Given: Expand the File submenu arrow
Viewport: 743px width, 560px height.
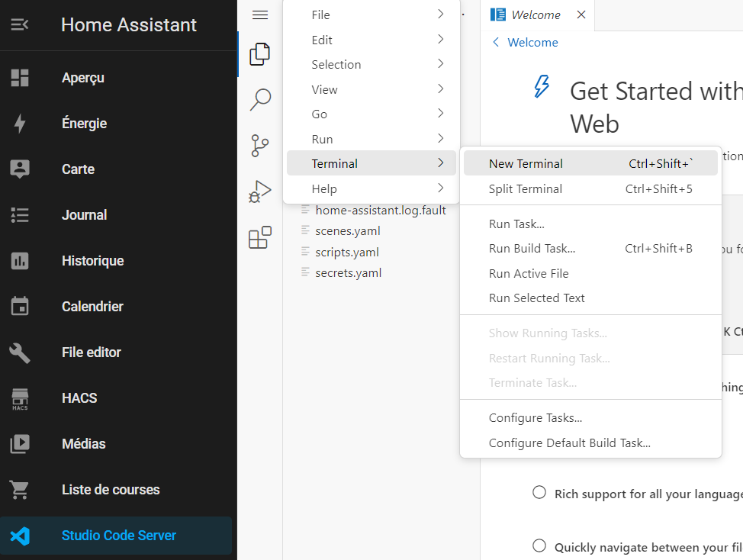Looking at the screenshot, I should [x=441, y=14].
